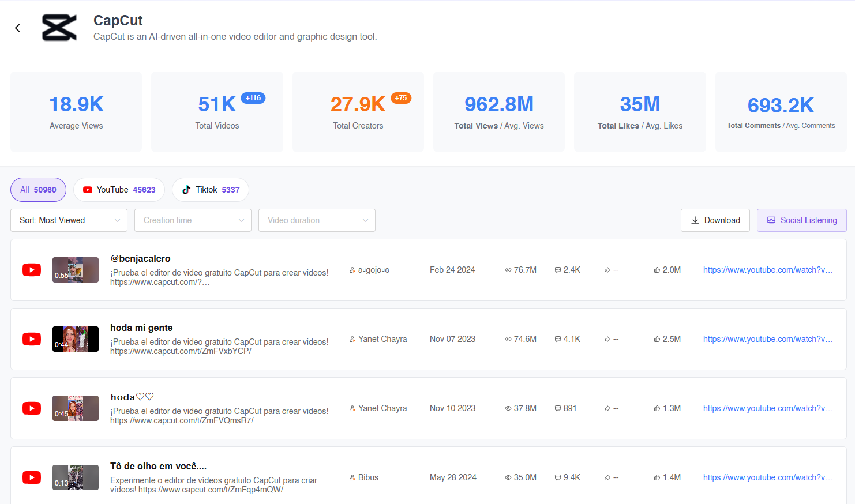Click creator icon next to ʚ=gojo=ɞ

[x=352, y=270]
